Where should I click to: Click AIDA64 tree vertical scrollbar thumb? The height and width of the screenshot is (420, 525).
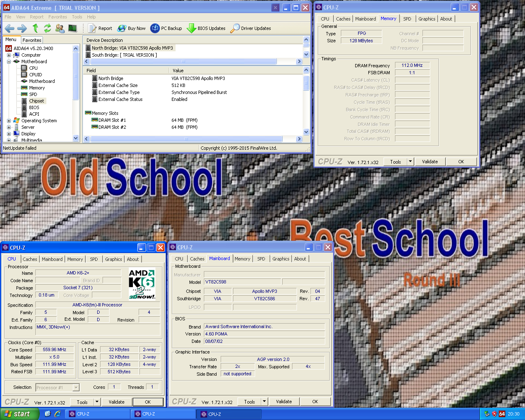pyautogui.click(x=75, y=75)
